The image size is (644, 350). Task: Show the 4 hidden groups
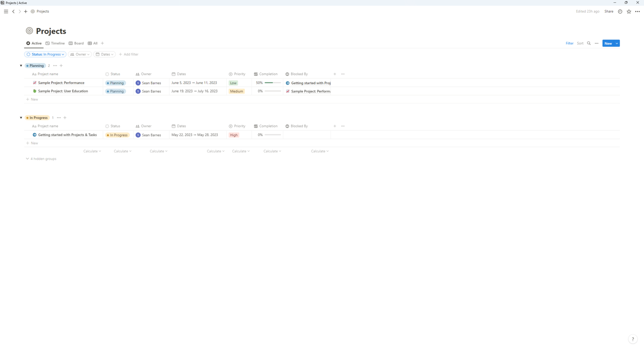(x=41, y=159)
